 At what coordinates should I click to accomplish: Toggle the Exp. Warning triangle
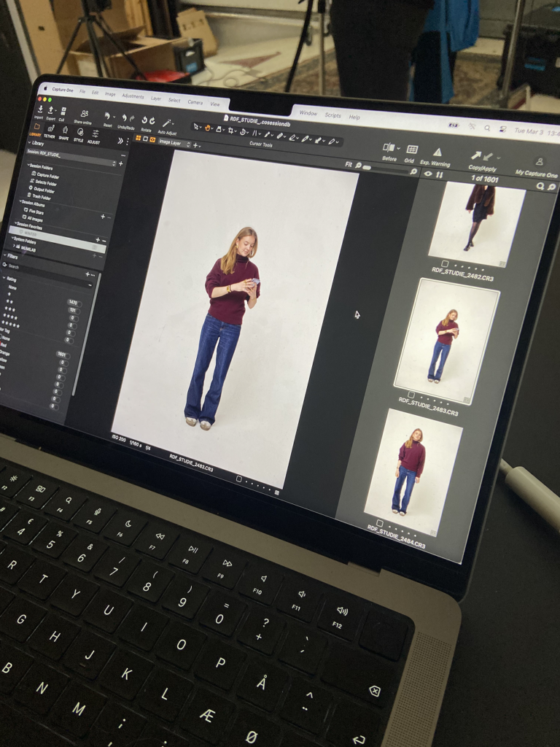click(437, 152)
